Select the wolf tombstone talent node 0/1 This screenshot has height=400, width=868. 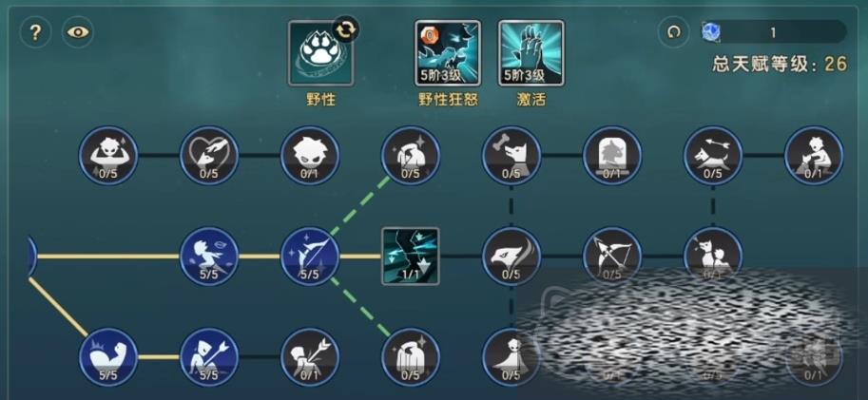pyautogui.click(x=612, y=156)
